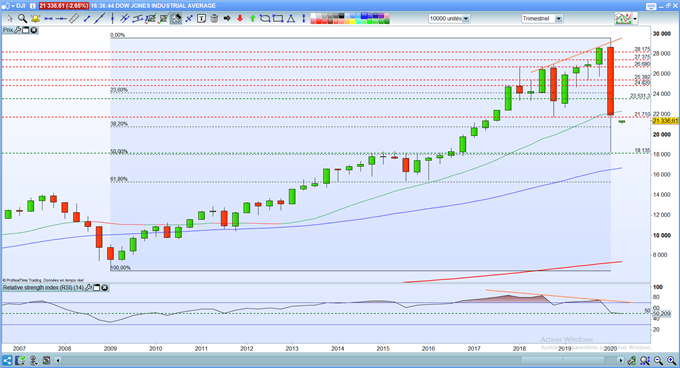Select the arrow cursor tool
The image size is (680, 368).
10,19
